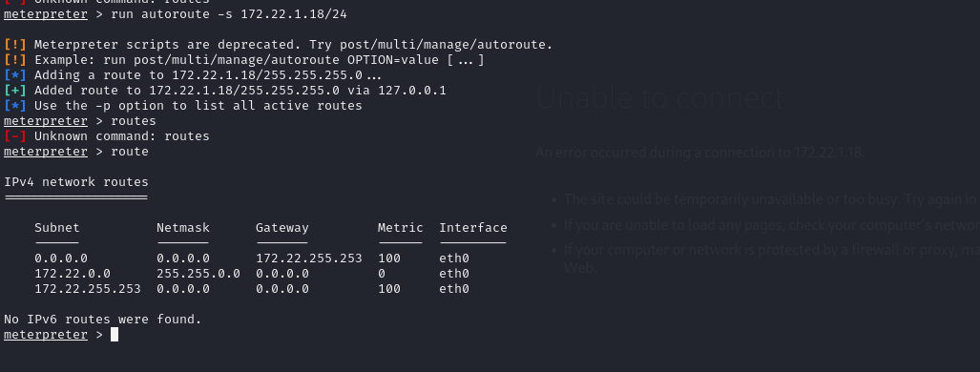Click the red [-] error marker
Viewport: 980px width, 372px height.
pos(15,136)
